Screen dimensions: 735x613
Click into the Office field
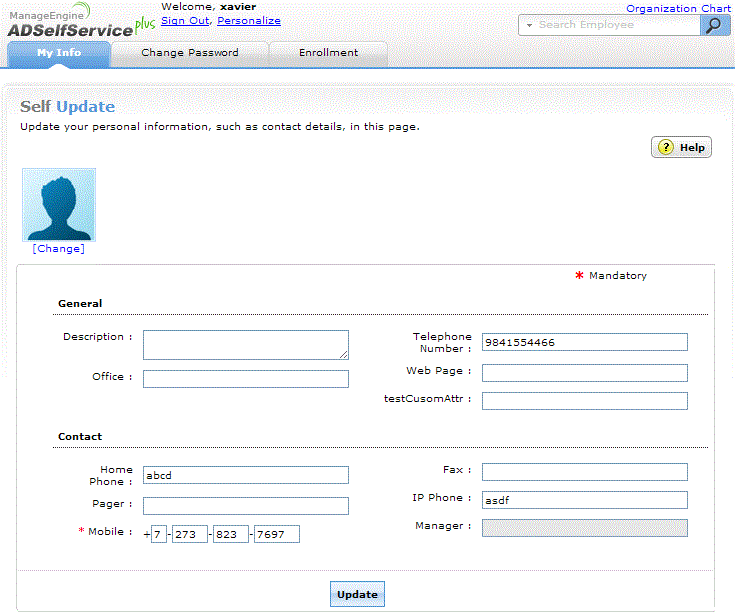point(245,379)
